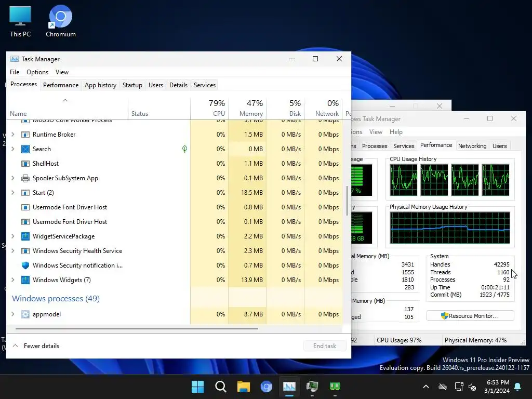Viewport: 532px width, 399px height.
Task: Open Chromium from the taskbar
Action: pyautogui.click(x=267, y=387)
